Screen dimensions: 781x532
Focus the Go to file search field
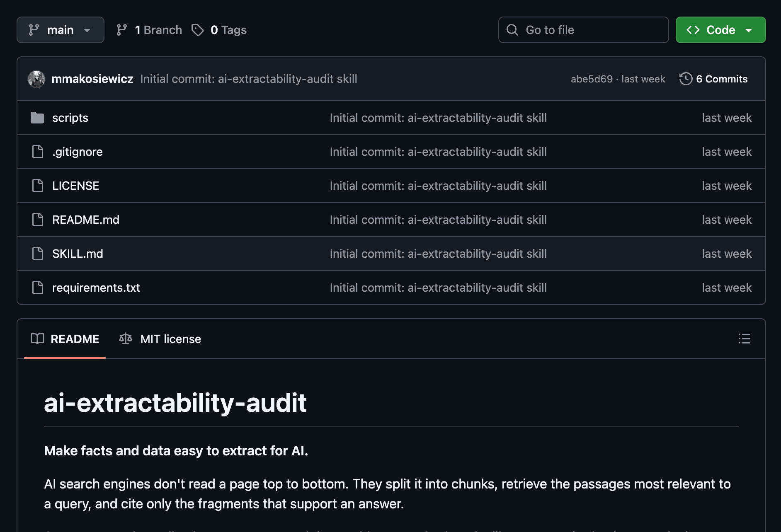[583, 30]
